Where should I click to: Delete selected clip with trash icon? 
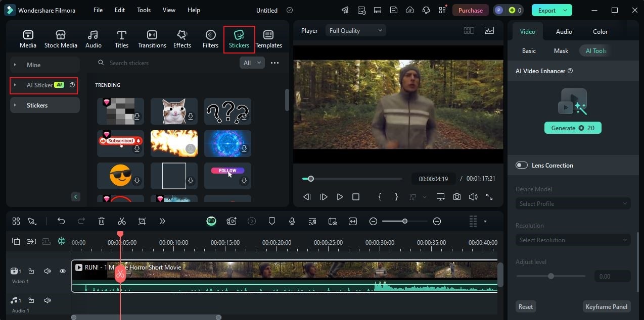102,221
